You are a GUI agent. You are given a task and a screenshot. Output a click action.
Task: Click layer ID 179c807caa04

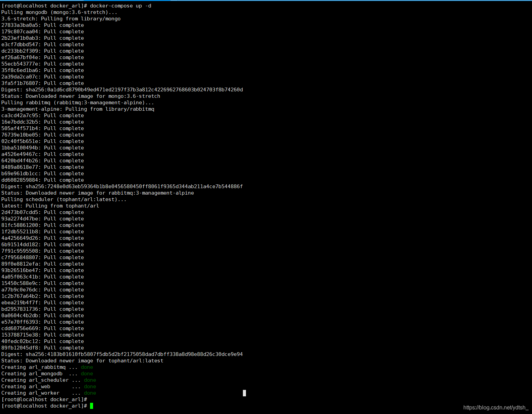pos(20,32)
